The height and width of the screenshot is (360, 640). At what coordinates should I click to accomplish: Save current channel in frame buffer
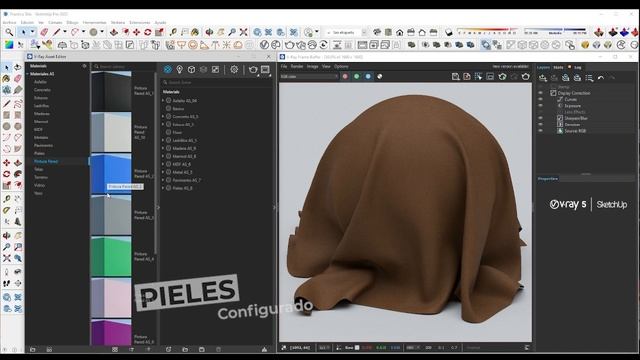(456, 76)
